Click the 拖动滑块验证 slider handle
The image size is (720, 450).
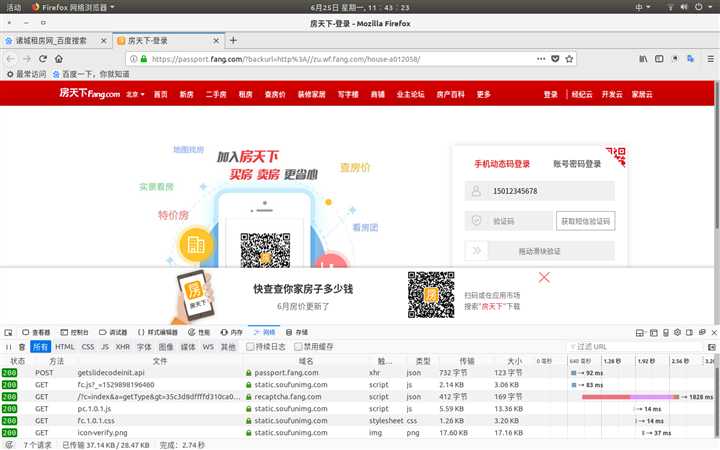476,251
